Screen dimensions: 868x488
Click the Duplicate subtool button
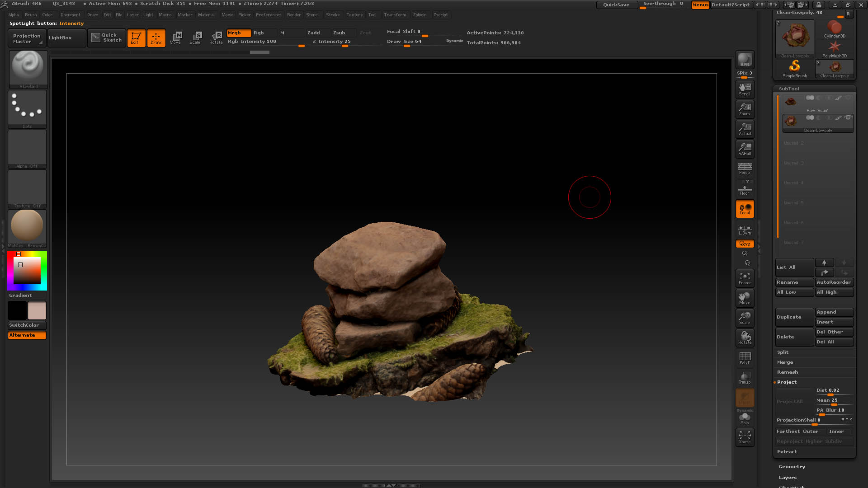coord(794,317)
